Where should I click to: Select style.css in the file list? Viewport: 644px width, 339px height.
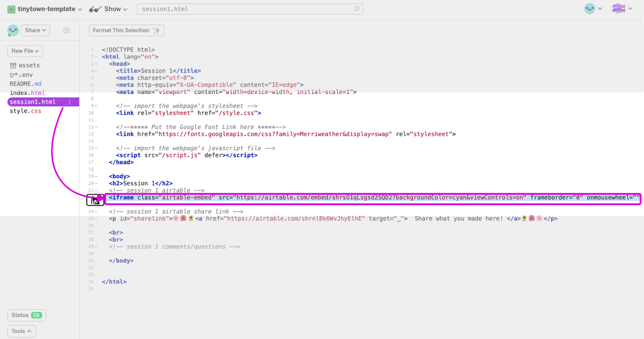26,111
